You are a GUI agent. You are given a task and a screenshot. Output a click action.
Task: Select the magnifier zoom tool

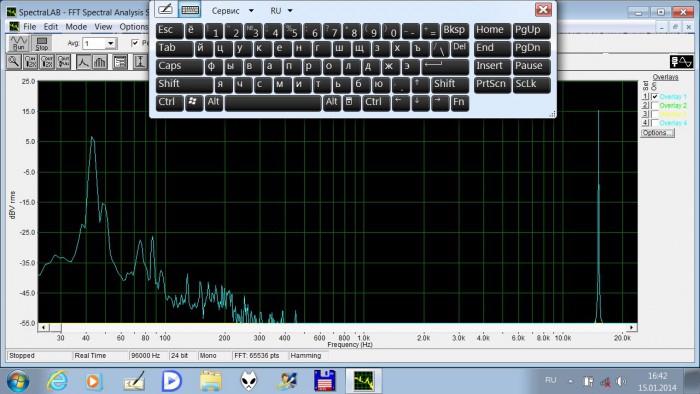pos(14,62)
